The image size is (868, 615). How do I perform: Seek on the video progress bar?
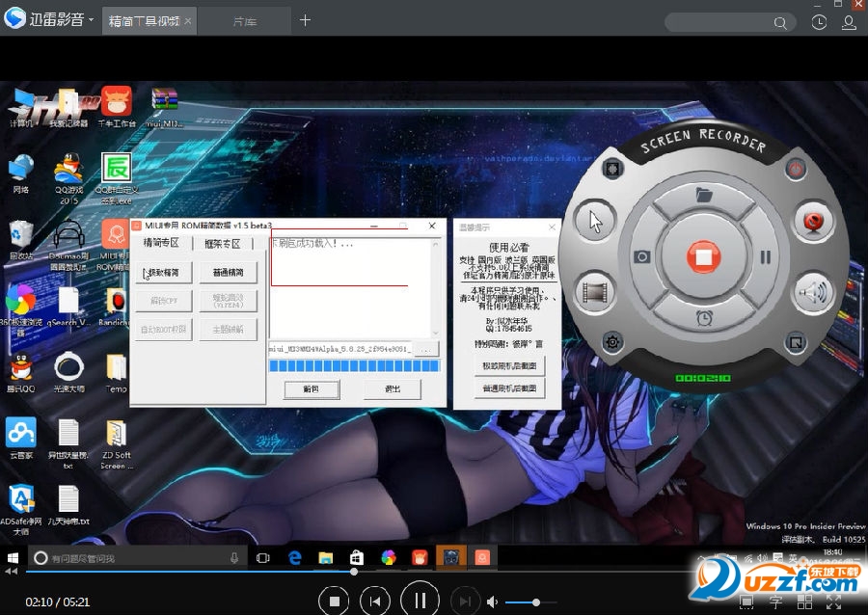[x=434, y=572]
